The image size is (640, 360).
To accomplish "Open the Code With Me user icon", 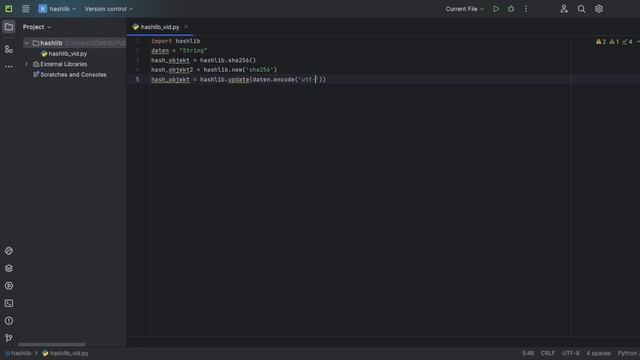I will pyautogui.click(x=564, y=9).
